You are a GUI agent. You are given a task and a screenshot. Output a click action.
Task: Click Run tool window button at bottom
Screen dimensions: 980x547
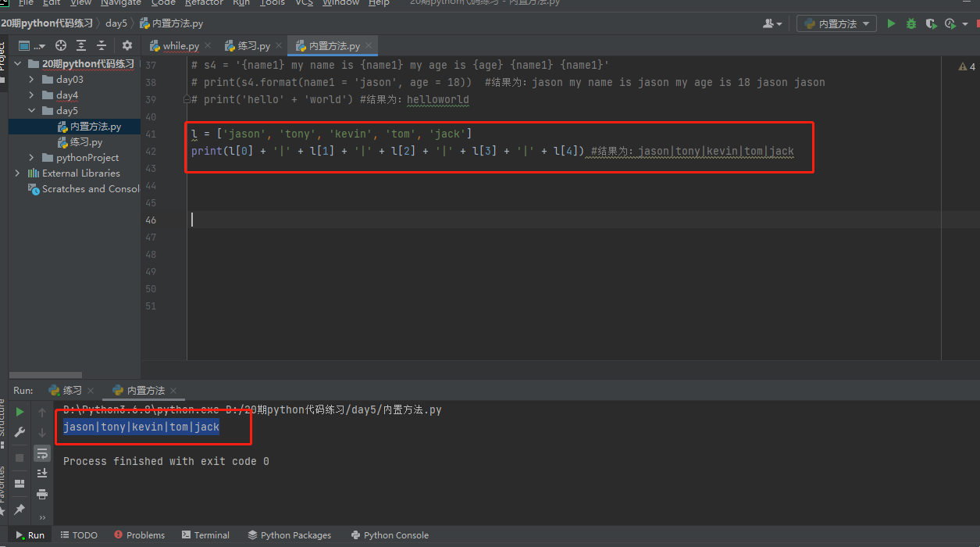coord(30,535)
